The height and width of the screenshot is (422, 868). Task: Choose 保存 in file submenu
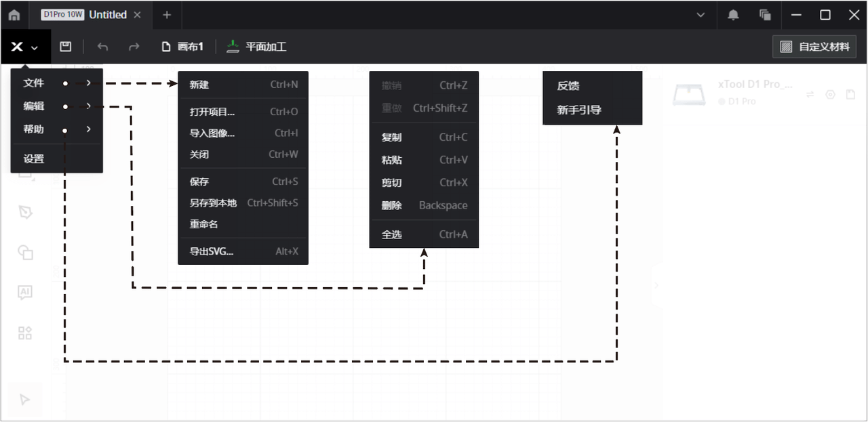pos(243,182)
